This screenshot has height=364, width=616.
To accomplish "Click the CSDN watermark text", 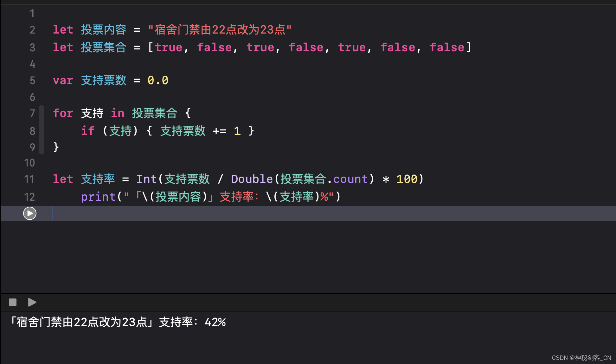I will click(581, 358).
